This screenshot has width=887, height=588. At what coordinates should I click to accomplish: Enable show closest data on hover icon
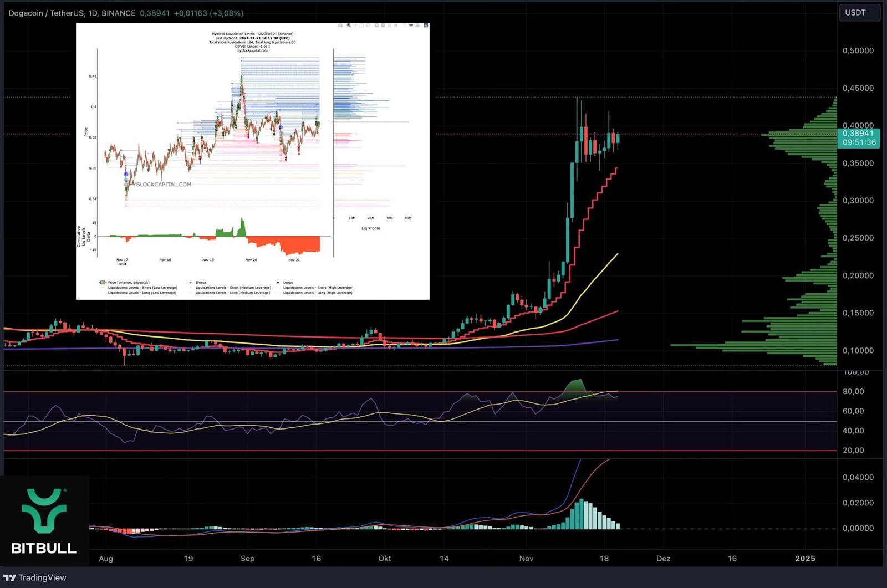pyautogui.click(x=411, y=25)
